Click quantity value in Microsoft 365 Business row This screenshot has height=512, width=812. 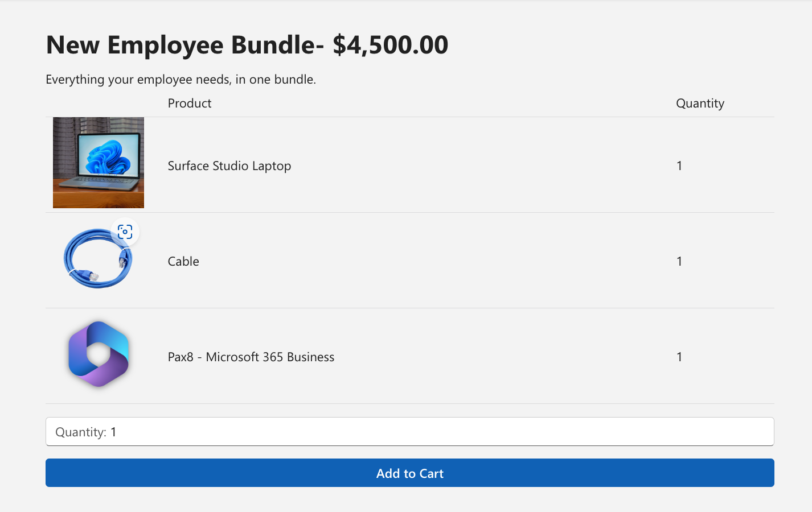click(679, 357)
